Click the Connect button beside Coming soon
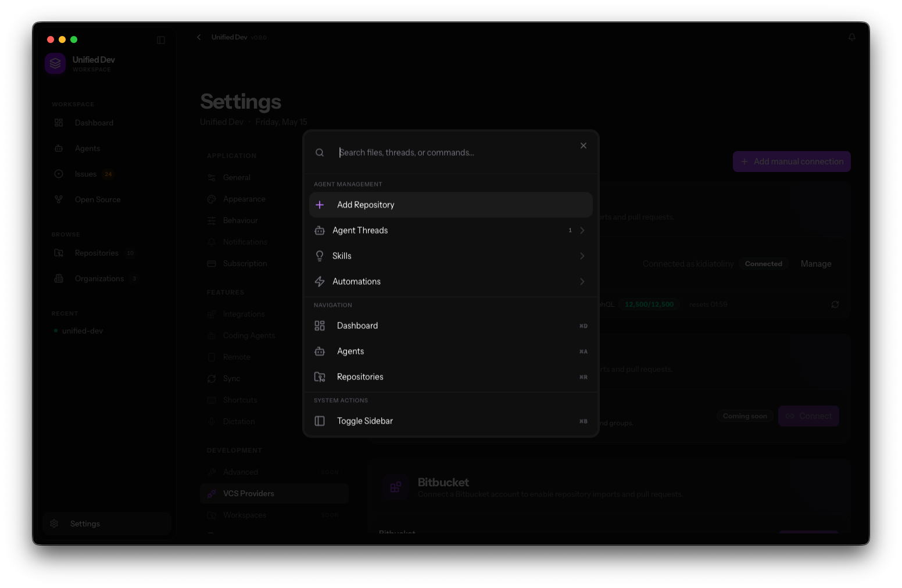 pyautogui.click(x=808, y=417)
